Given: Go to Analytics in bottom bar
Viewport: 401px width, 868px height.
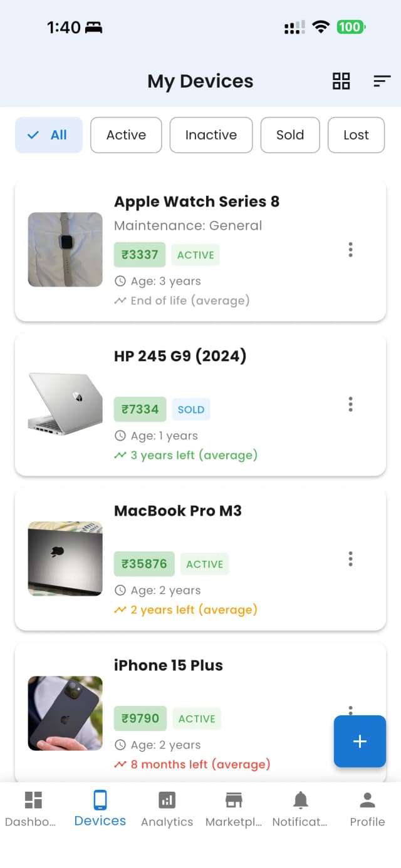Looking at the screenshot, I should 167,800.
